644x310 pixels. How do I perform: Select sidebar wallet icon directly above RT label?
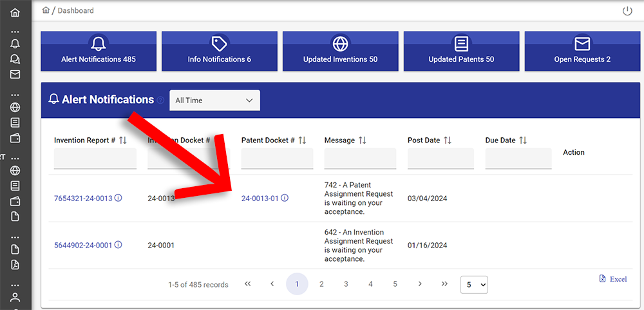click(15, 138)
